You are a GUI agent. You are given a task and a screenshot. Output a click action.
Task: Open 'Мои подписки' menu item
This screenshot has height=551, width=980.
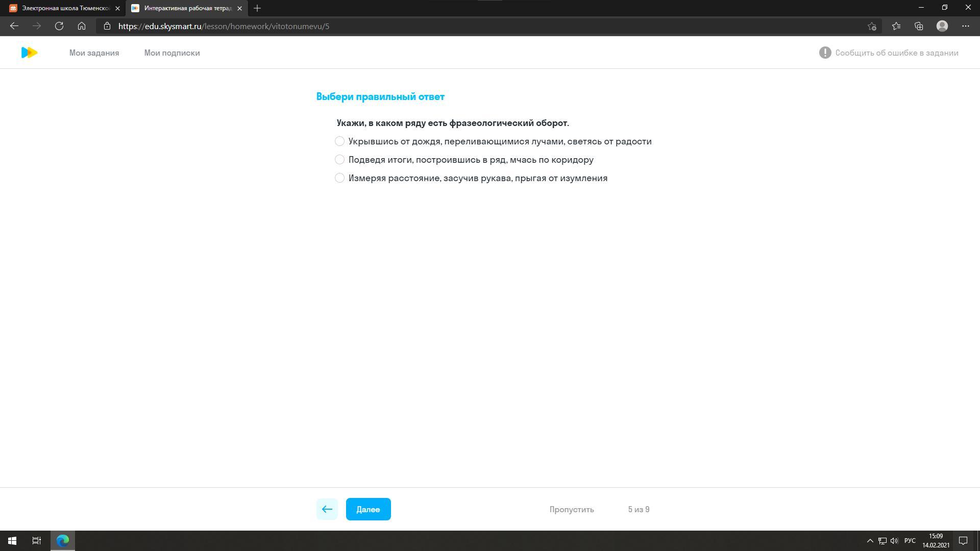tap(171, 53)
